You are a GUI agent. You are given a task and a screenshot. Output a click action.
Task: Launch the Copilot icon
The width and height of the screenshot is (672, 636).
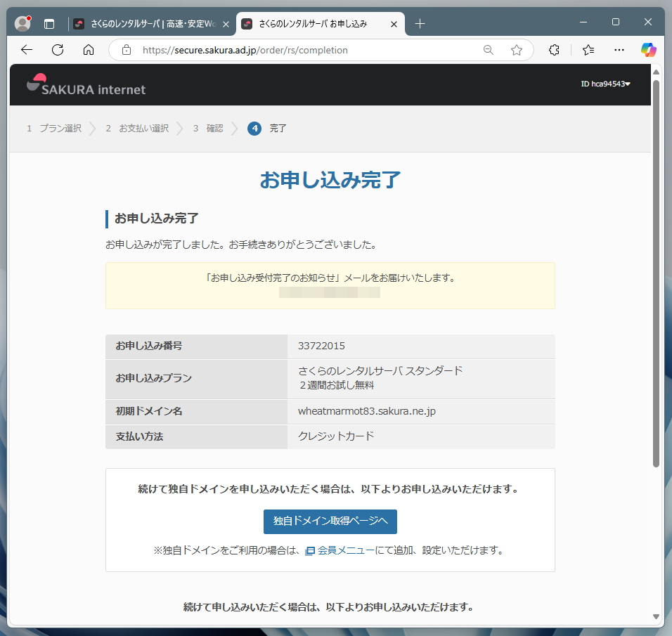pyautogui.click(x=648, y=50)
